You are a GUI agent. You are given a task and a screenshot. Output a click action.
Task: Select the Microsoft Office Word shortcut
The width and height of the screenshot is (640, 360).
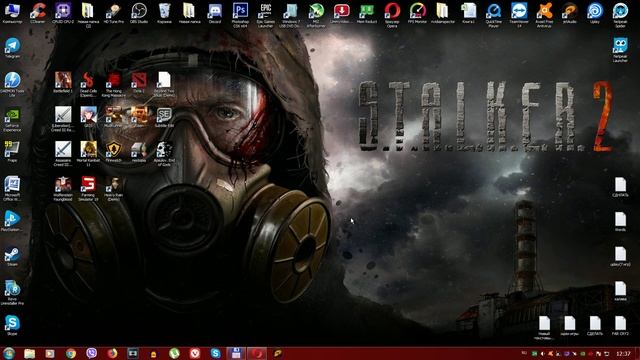(12, 189)
